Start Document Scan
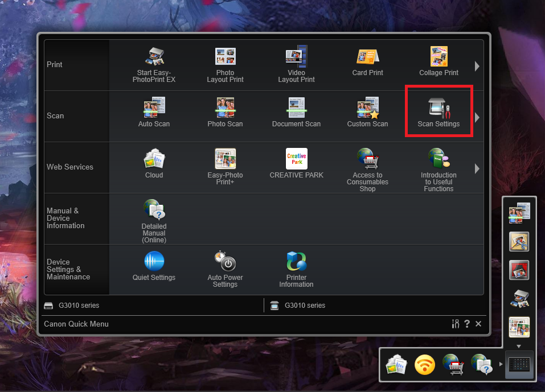The height and width of the screenshot is (392, 545). coord(297,112)
